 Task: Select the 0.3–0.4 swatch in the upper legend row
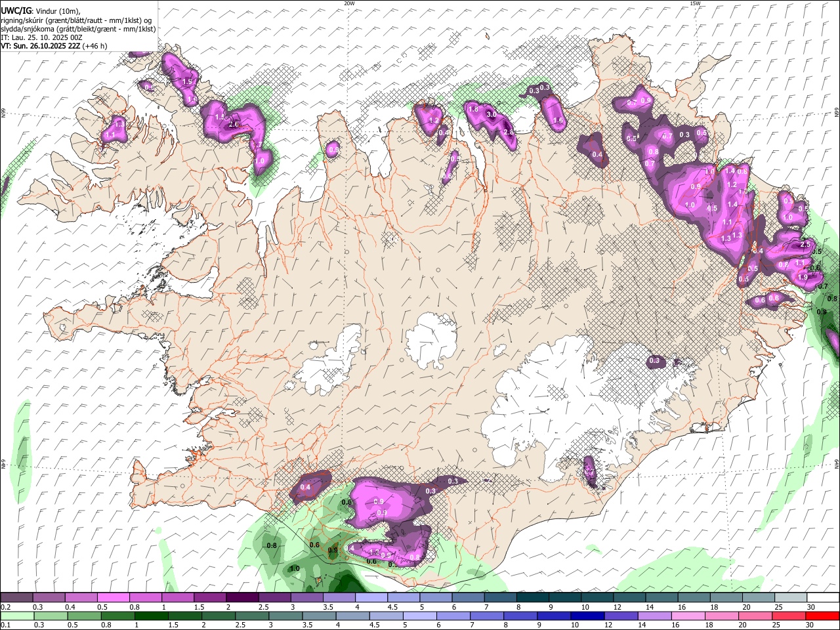tap(49, 598)
